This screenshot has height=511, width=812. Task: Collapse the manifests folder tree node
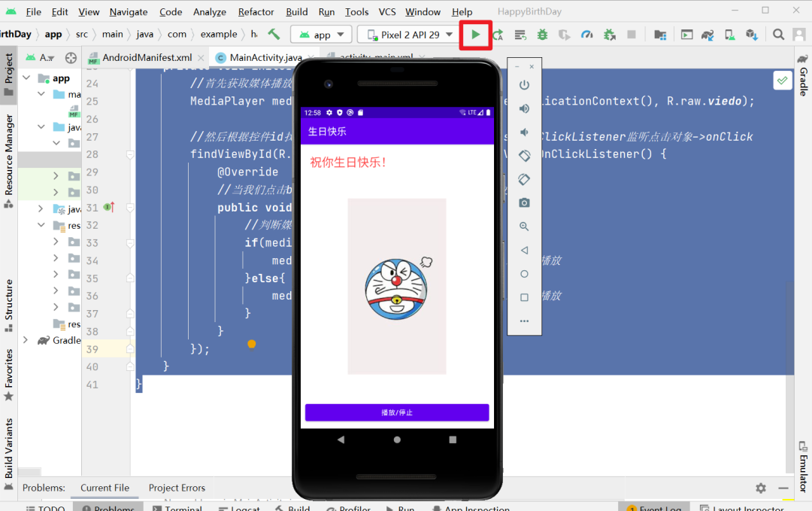41,94
